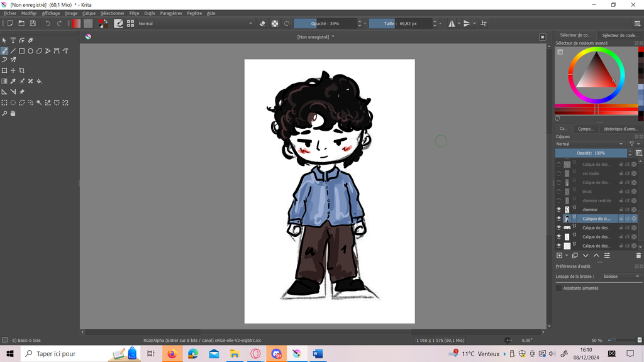Hide the chemise layer
Image resolution: width=644 pixels, height=362 pixels.
point(558,209)
